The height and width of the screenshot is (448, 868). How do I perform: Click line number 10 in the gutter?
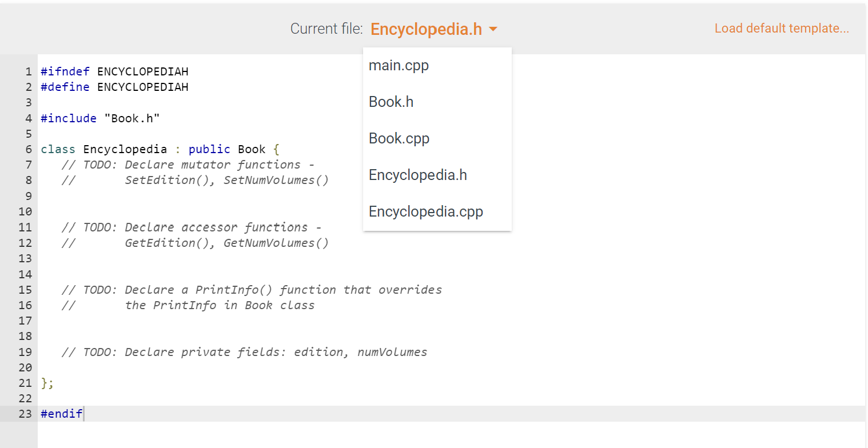(x=25, y=211)
